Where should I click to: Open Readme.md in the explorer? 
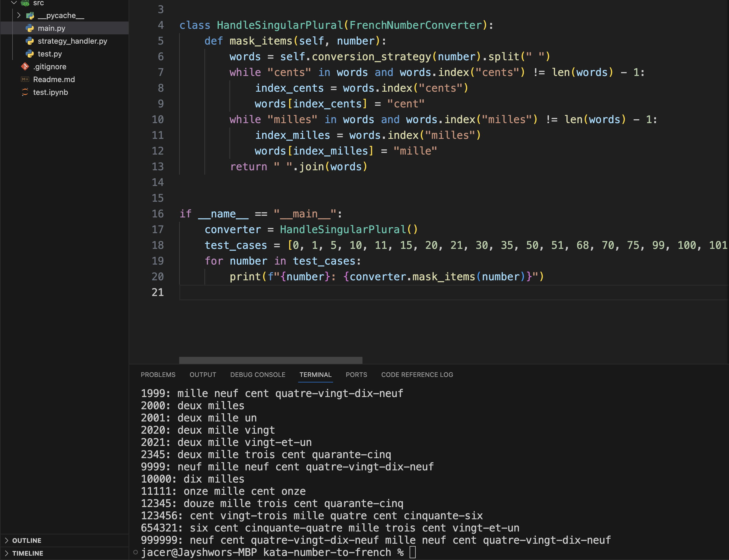[54, 79]
